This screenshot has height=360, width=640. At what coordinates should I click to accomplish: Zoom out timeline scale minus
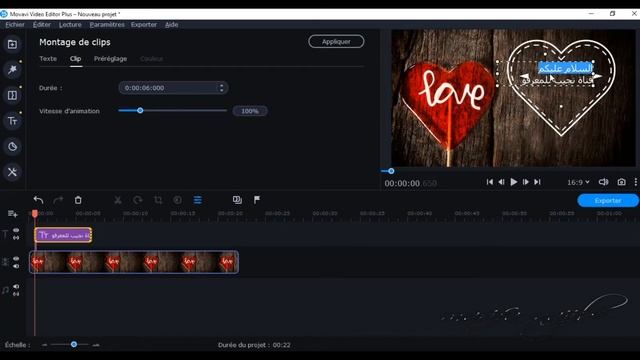click(44, 345)
